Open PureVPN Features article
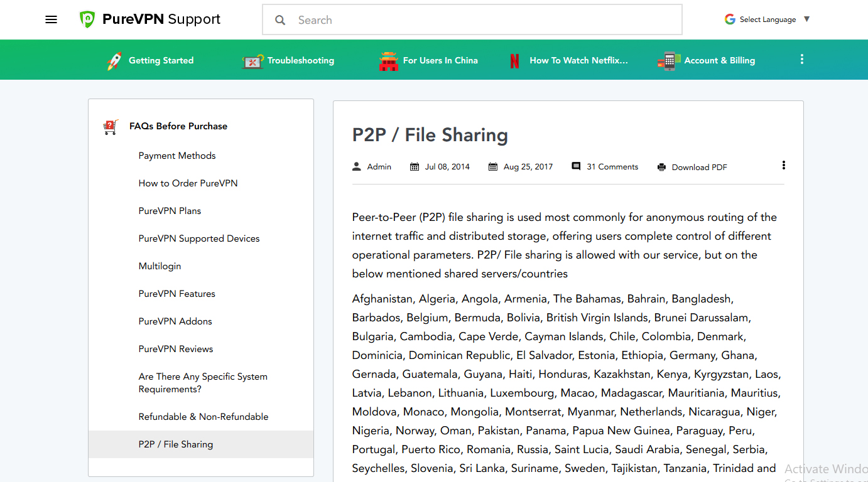 [176, 294]
